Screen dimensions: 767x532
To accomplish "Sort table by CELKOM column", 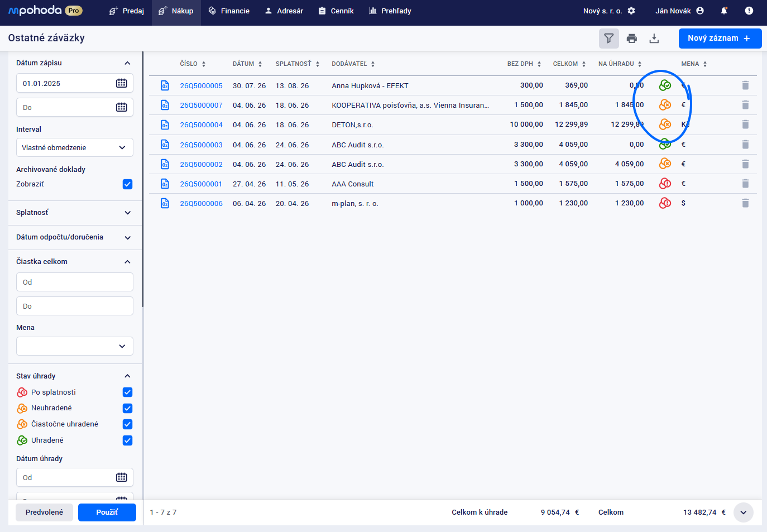I will pos(569,64).
